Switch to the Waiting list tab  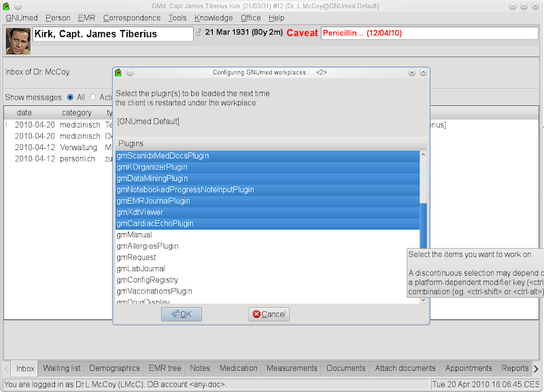tap(62, 368)
